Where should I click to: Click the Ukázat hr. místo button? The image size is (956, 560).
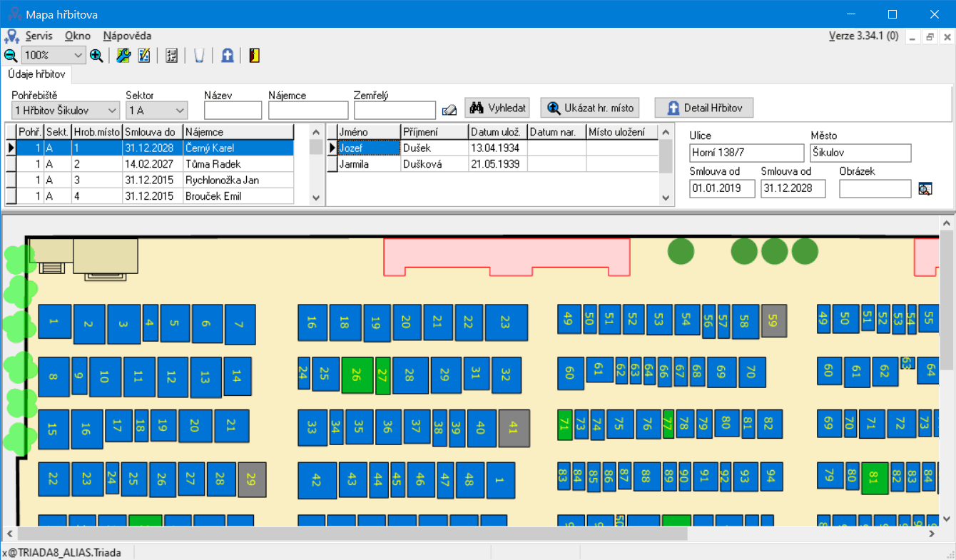589,108
